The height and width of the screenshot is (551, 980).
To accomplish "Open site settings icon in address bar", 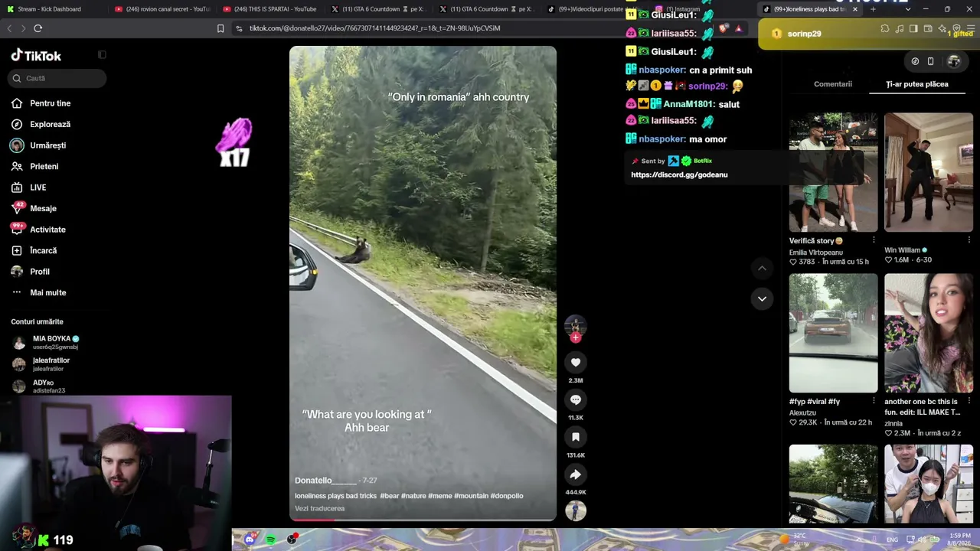I will (239, 28).
